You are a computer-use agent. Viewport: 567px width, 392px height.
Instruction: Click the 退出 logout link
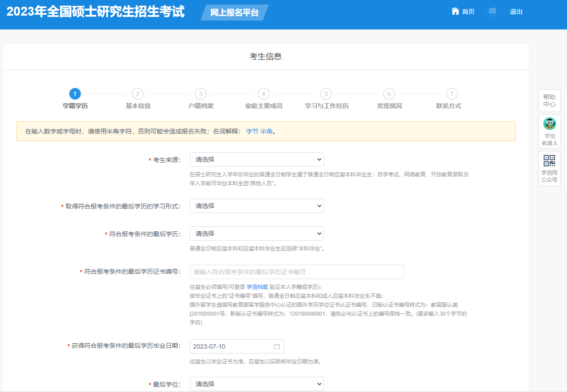[516, 12]
